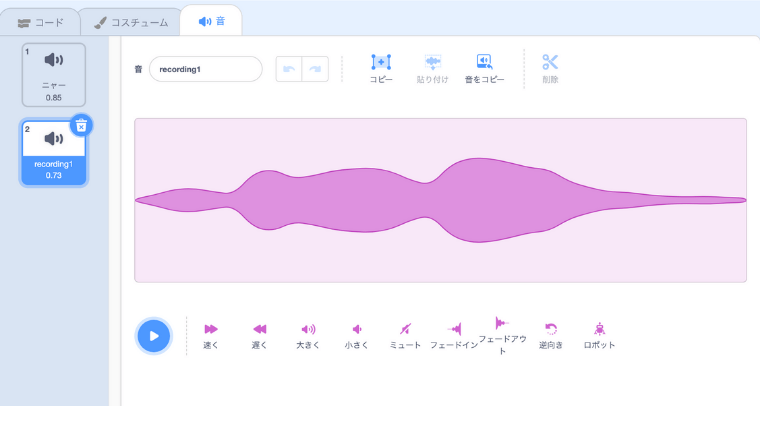Select the recording1 sound thumbnail
The height and width of the screenshot is (428, 760).
pos(54,153)
